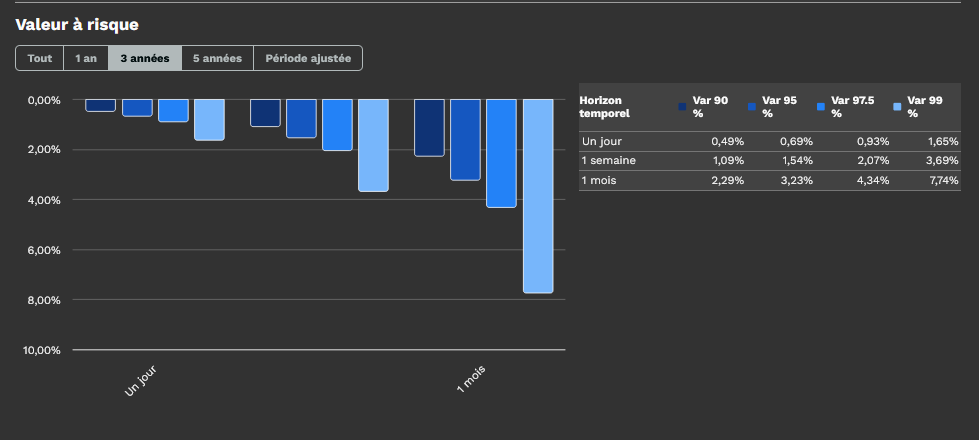This screenshot has width=979, height=440.
Task: Switch to the 1 an period
Action: [86, 59]
